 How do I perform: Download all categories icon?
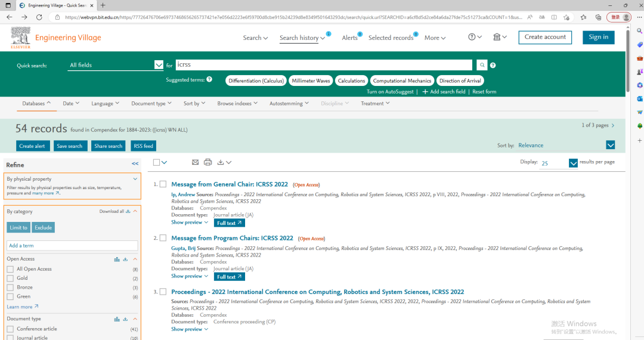point(128,211)
